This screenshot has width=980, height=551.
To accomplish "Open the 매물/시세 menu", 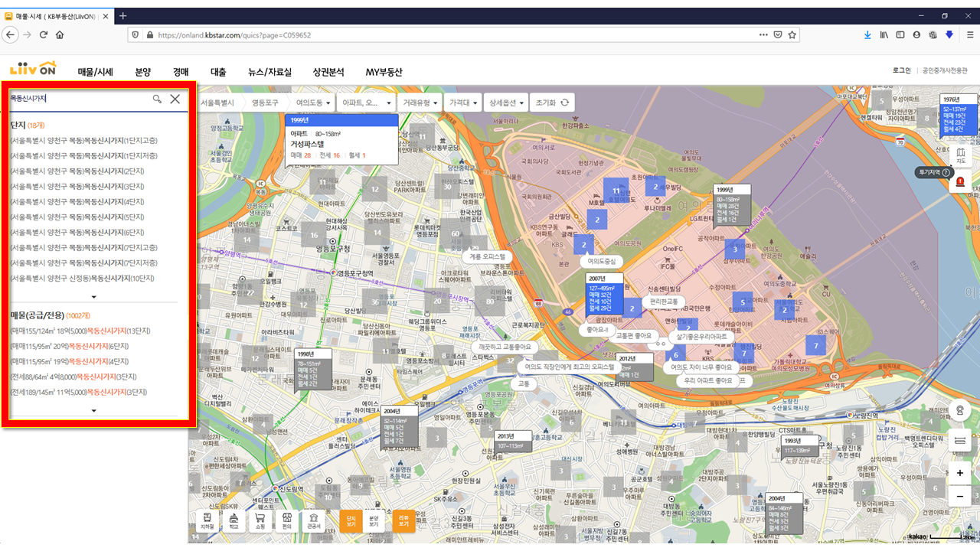I will [x=96, y=72].
